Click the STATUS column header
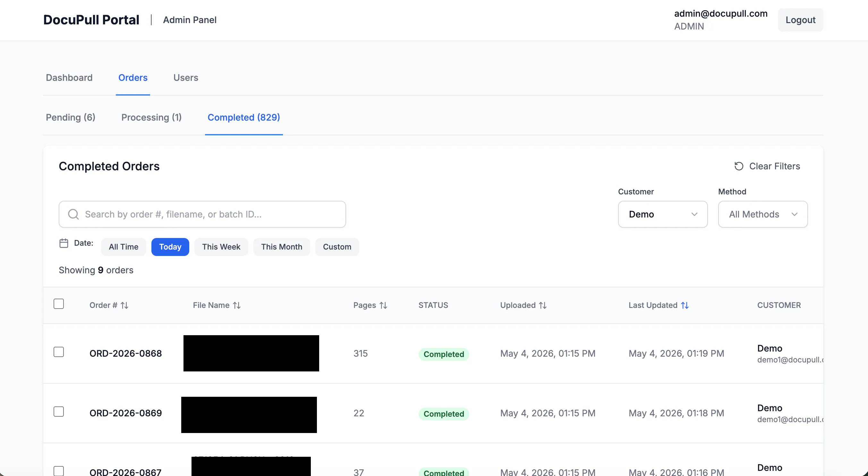This screenshot has width=868, height=476. click(x=433, y=305)
